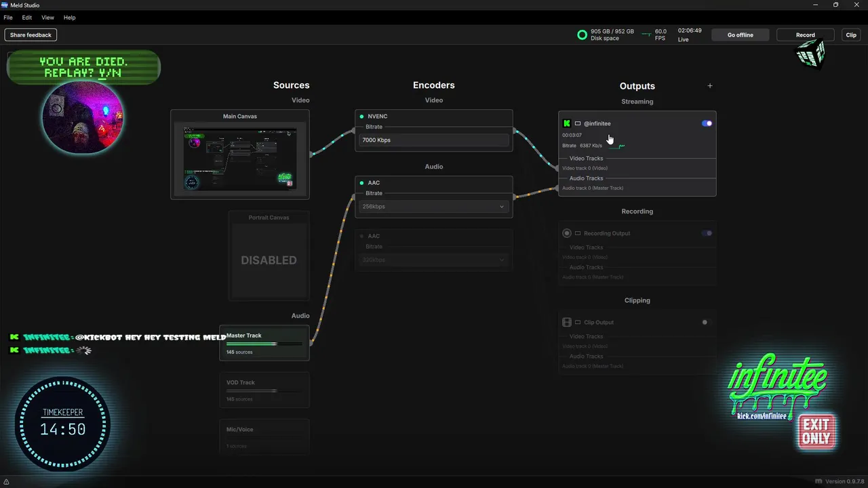Open the 256kbps AAC bitrate dropdown
Viewport: 868px width, 488px height.
tap(434, 207)
